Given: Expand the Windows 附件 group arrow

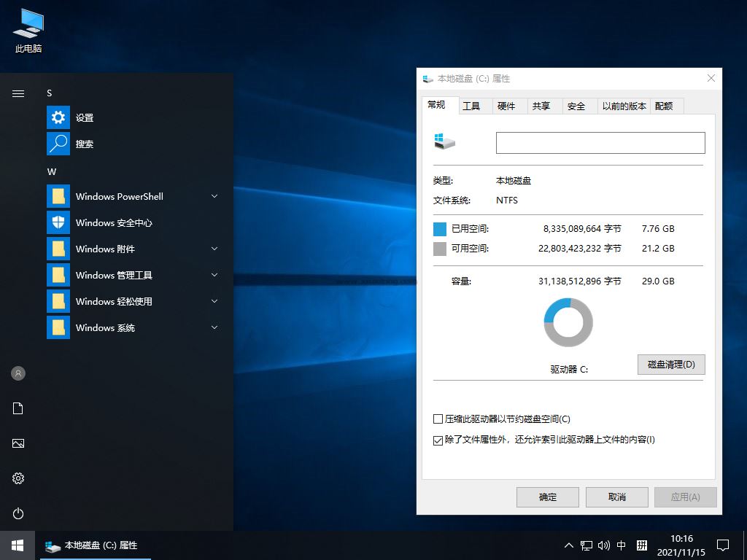Looking at the screenshot, I should pos(214,249).
